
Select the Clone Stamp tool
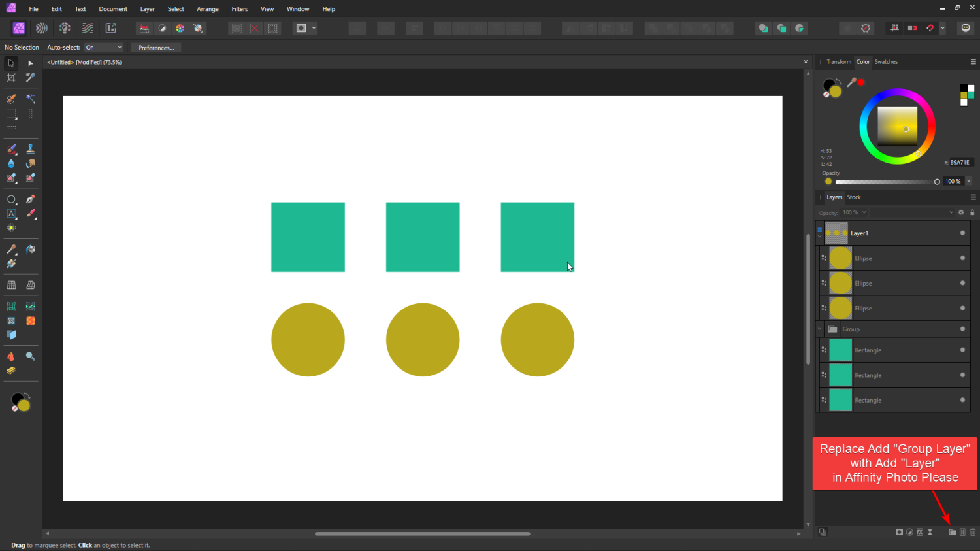point(30,149)
